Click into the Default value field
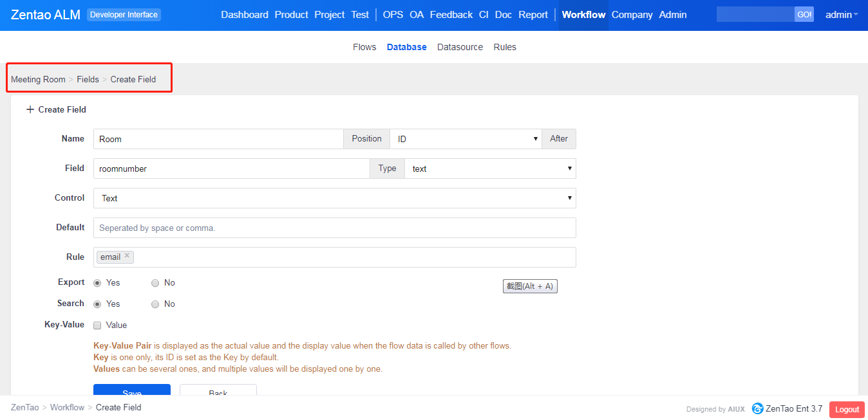This screenshot has height=420, width=868. pos(334,228)
